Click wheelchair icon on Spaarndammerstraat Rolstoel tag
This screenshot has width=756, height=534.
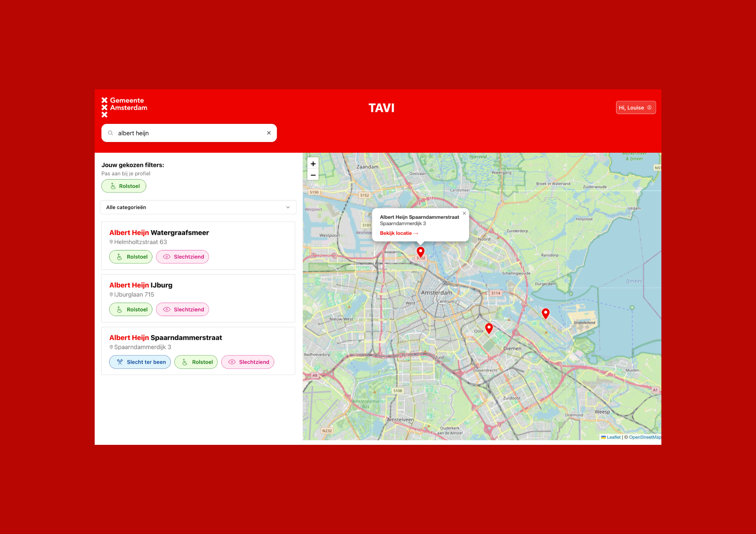coord(185,362)
